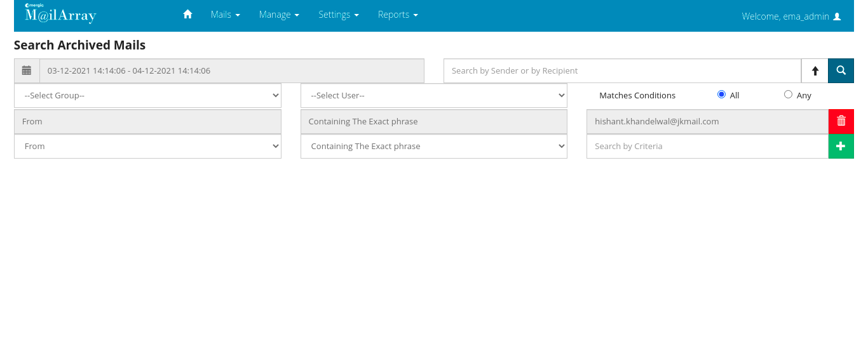Open the Manage menu
Screen dimensions: 868x342
click(279, 15)
